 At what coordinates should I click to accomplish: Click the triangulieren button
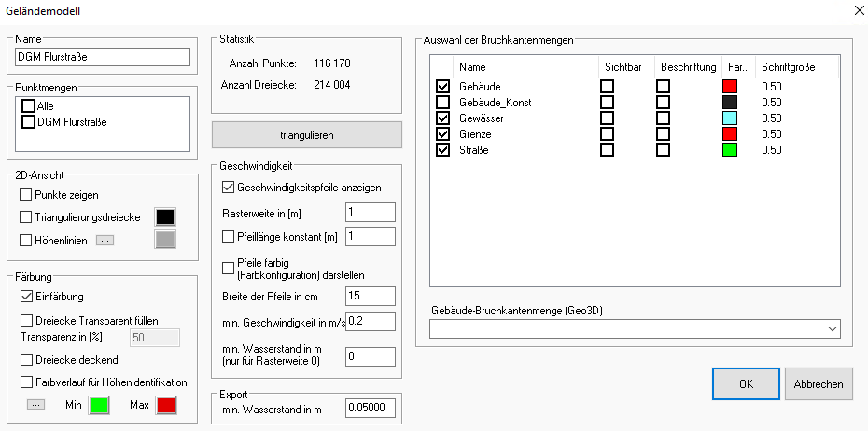click(x=307, y=135)
